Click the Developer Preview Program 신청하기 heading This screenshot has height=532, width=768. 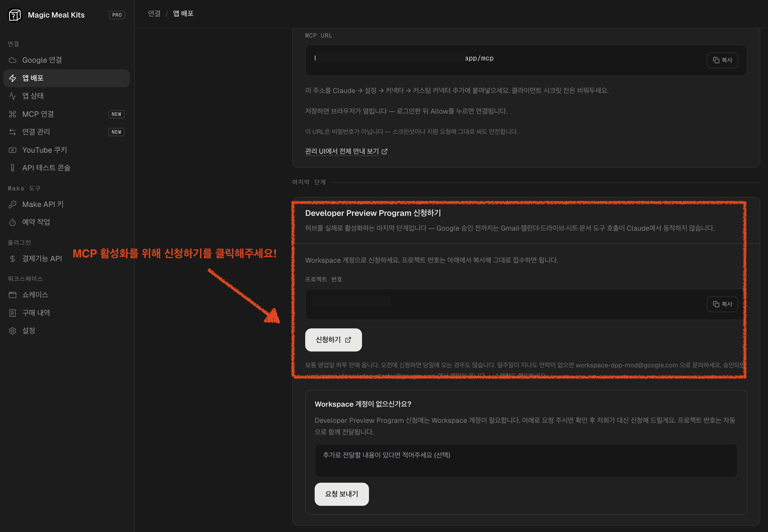pos(373,213)
